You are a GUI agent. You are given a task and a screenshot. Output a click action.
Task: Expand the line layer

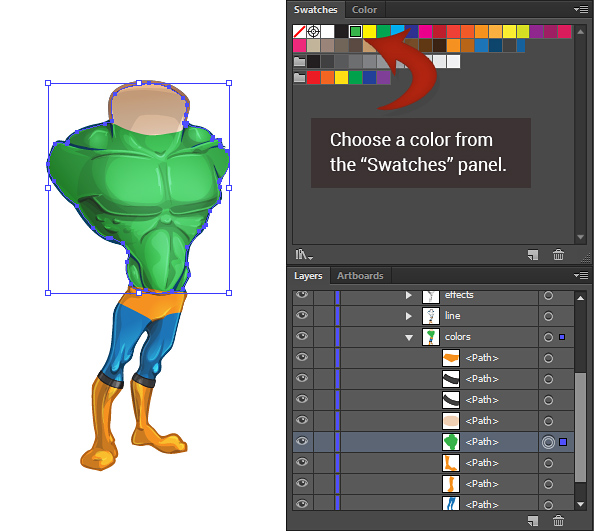tap(408, 316)
